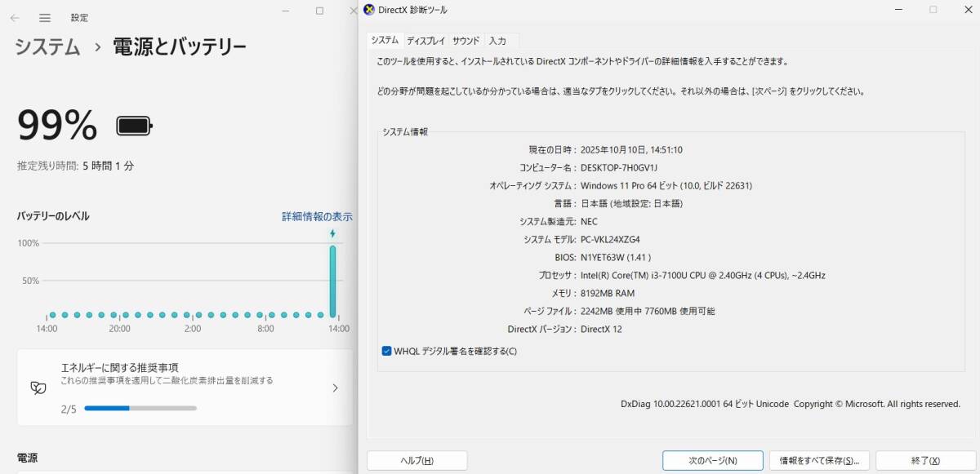
Task: Open the Settings navigation hamburger menu
Action: click(47, 17)
